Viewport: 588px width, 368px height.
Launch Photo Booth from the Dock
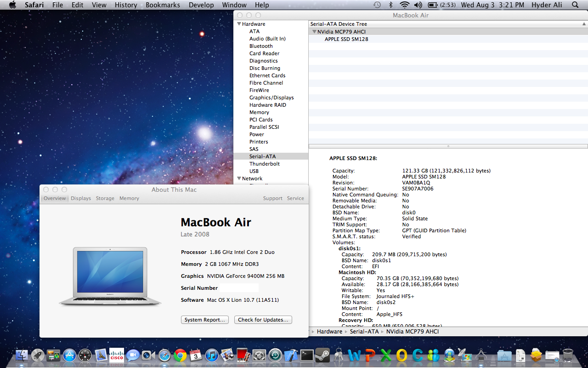pos(243,355)
